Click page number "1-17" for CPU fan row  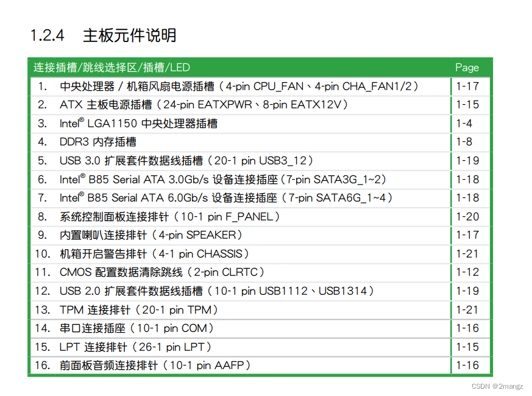(x=467, y=86)
